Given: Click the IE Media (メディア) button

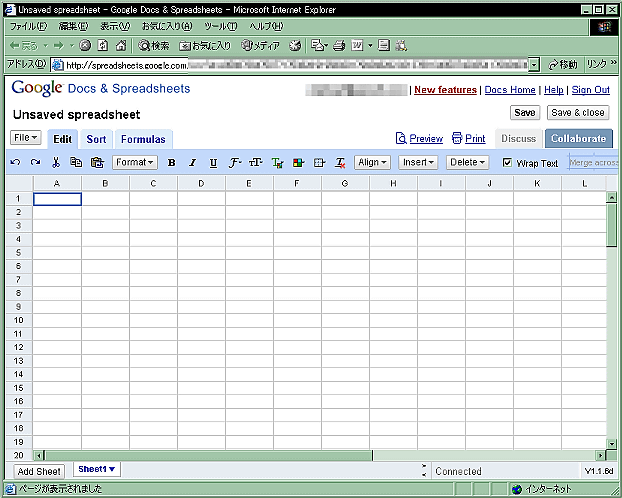Looking at the screenshot, I should tap(261, 46).
